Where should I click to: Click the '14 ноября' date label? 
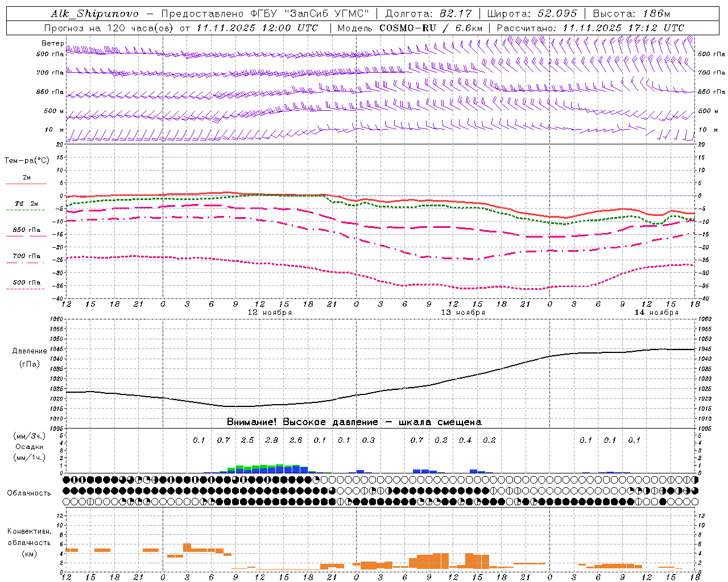click(x=656, y=313)
